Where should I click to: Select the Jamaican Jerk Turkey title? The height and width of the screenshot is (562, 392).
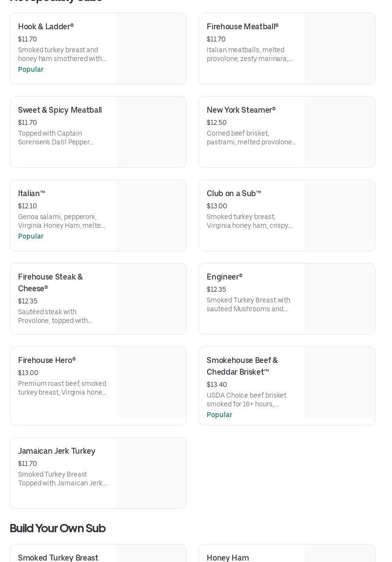[57, 451]
